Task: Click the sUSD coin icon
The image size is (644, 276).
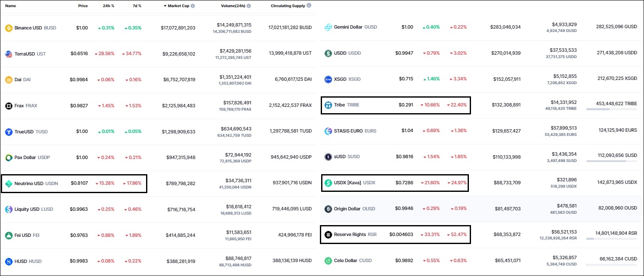Action: [x=328, y=157]
